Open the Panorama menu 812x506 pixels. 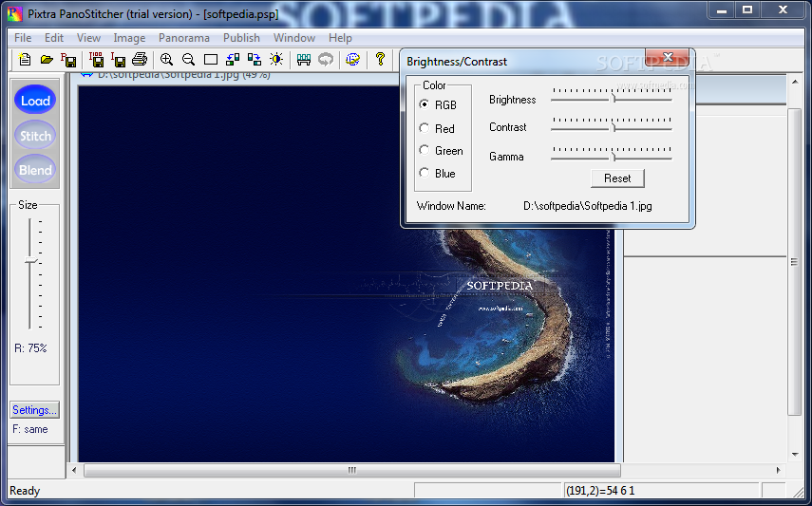(x=184, y=38)
